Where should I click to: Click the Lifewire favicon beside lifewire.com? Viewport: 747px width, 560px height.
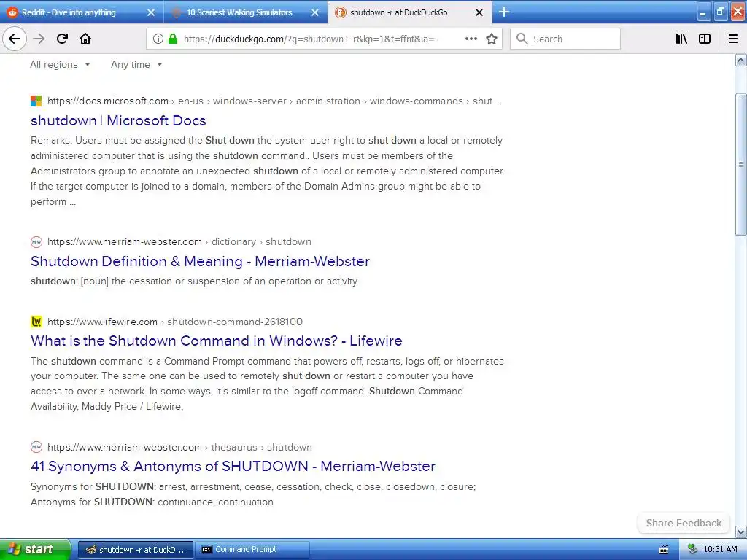36,322
